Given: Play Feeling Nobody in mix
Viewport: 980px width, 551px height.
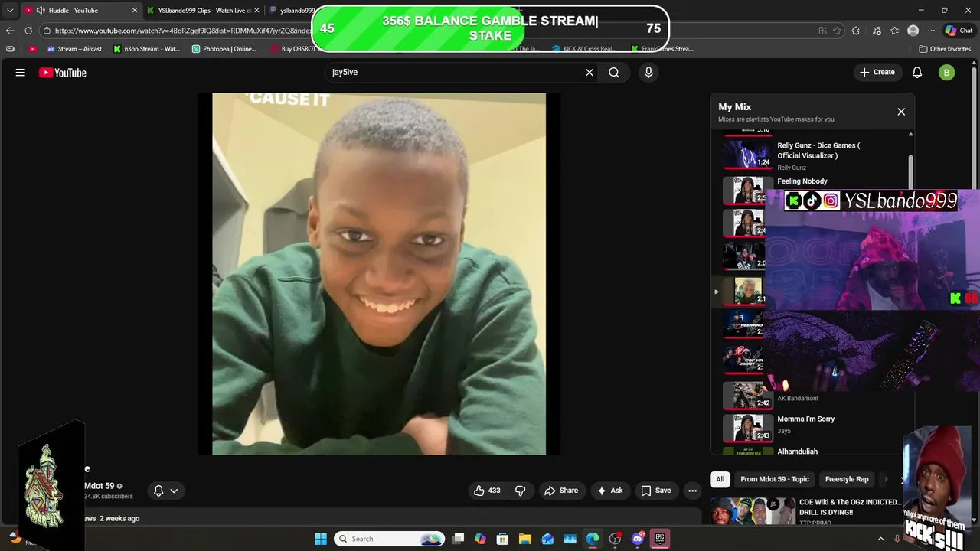Looking at the screenshot, I should click(x=802, y=181).
